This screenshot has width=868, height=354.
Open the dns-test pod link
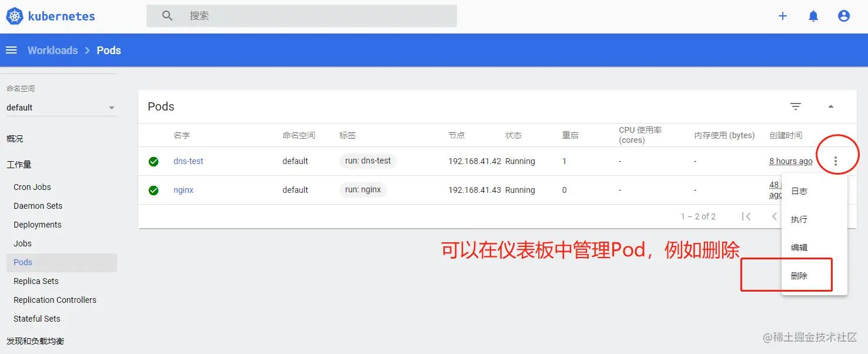click(188, 161)
